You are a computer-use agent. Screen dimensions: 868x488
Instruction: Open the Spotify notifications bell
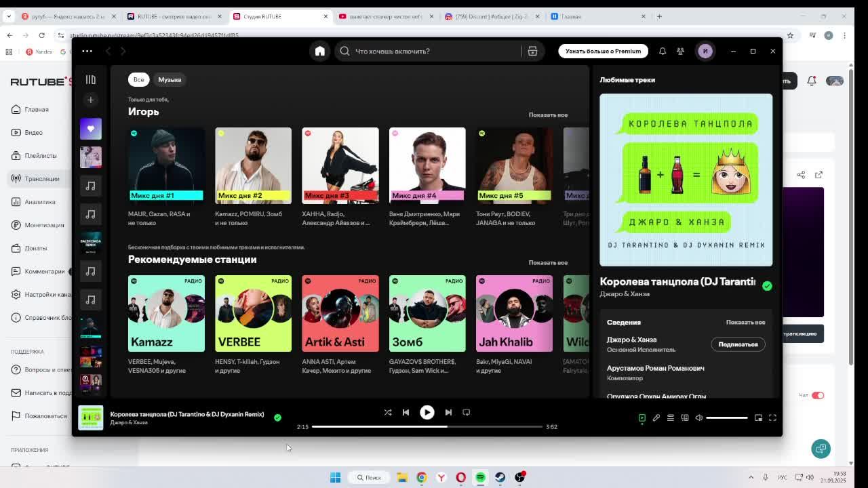point(663,51)
